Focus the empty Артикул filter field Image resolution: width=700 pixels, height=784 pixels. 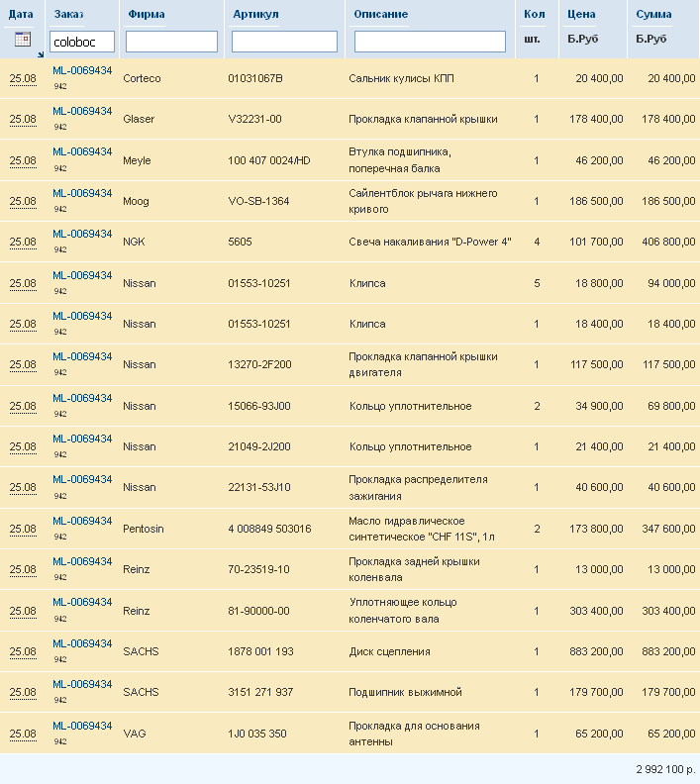pos(284,42)
